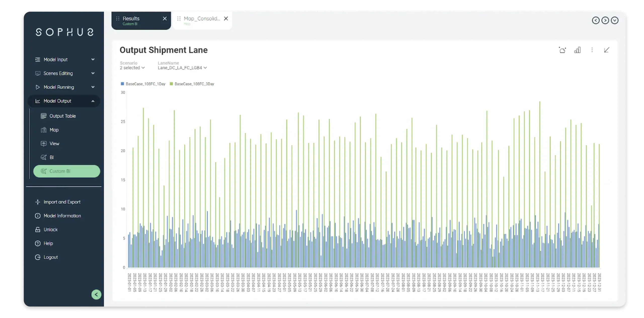Screen dimensions: 644x318
Task: Open the LaneName Lane_DC_LA_FC_LGB4 dropdown
Action: click(x=182, y=68)
